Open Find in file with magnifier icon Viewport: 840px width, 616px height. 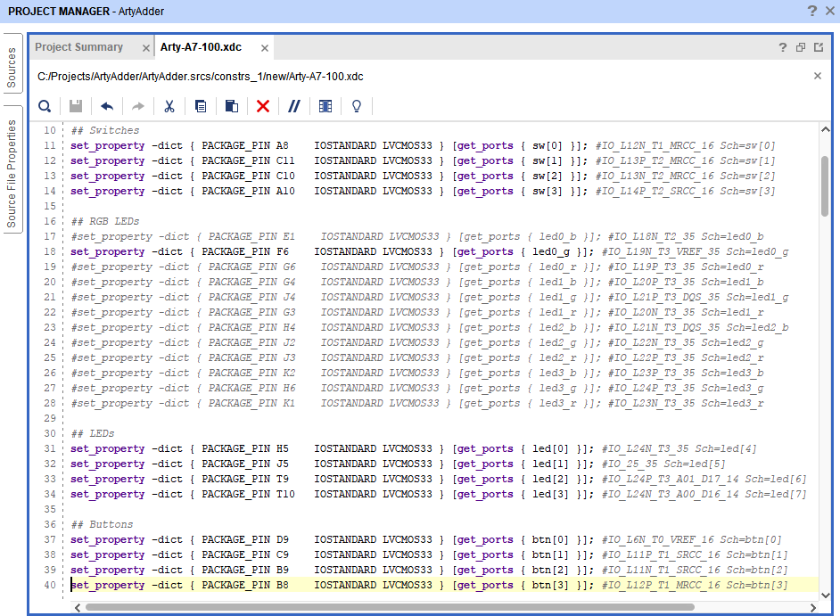pyautogui.click(x=45, y=105)
